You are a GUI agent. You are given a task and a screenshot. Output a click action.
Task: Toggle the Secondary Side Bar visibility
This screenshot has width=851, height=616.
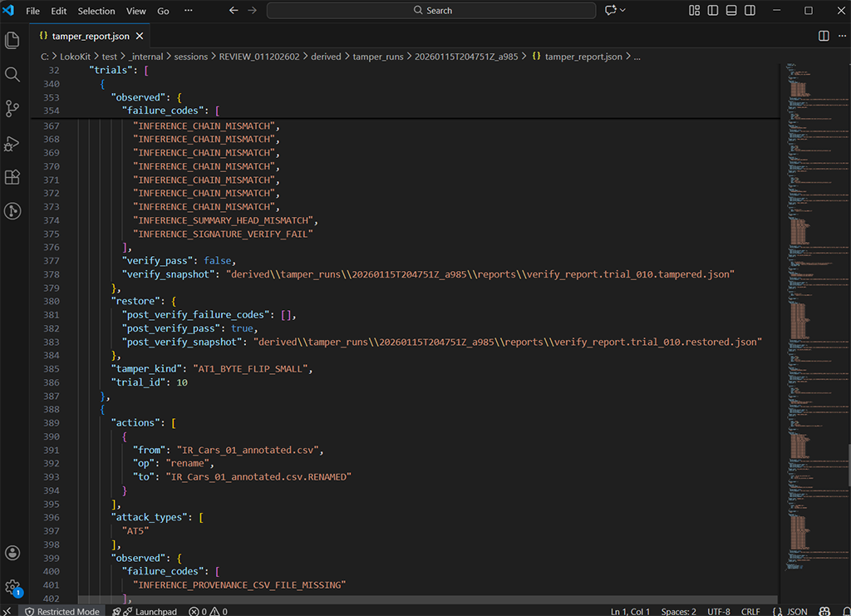[x=750, y=11]
